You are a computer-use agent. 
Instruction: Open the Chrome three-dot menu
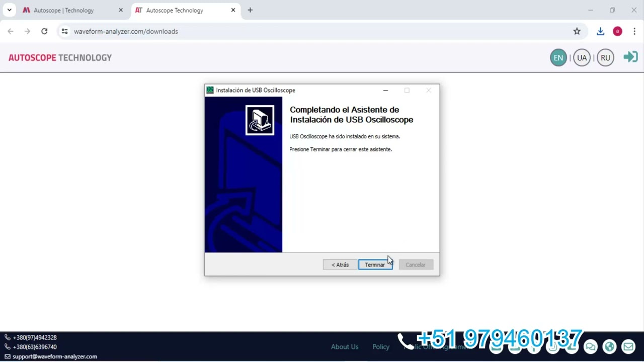tap(634, 31)
